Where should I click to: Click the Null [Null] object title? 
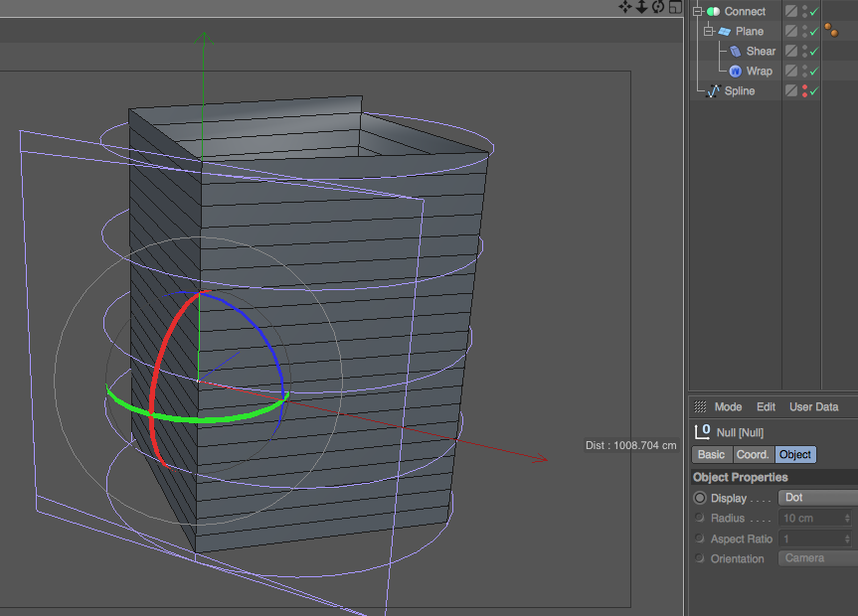click(740, 432)
